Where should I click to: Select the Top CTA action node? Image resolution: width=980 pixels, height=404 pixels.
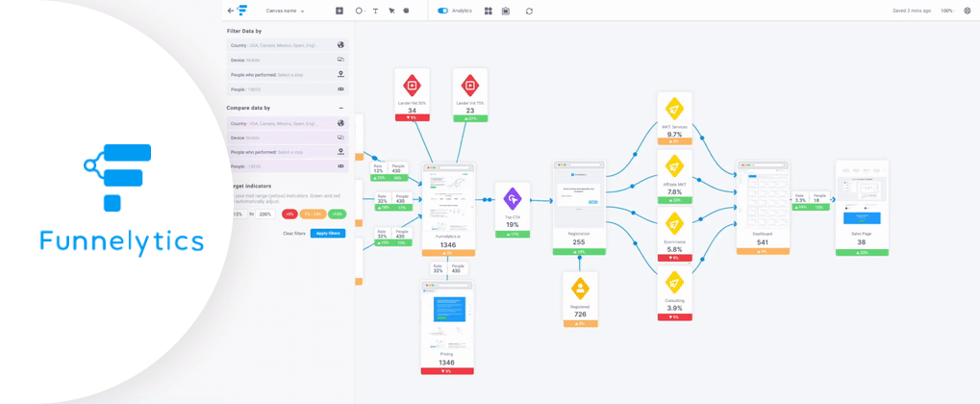(x=512, y=199)
